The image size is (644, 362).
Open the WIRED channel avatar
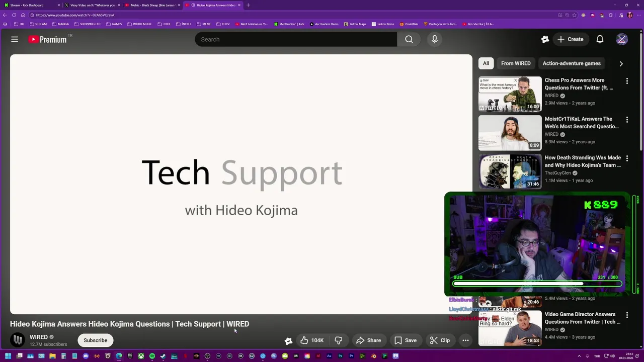(18, 340)
